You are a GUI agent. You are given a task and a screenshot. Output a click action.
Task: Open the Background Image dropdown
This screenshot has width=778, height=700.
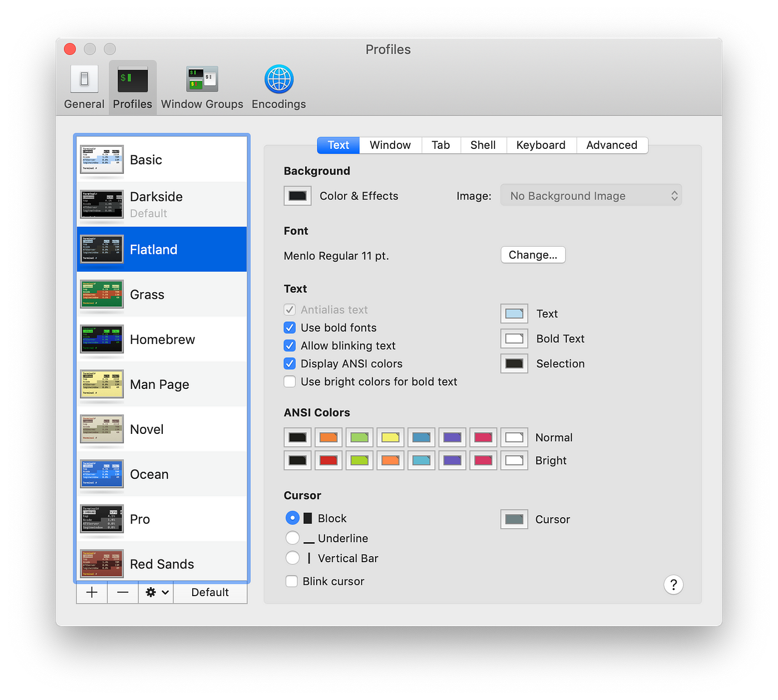click(x=591, y=196)
